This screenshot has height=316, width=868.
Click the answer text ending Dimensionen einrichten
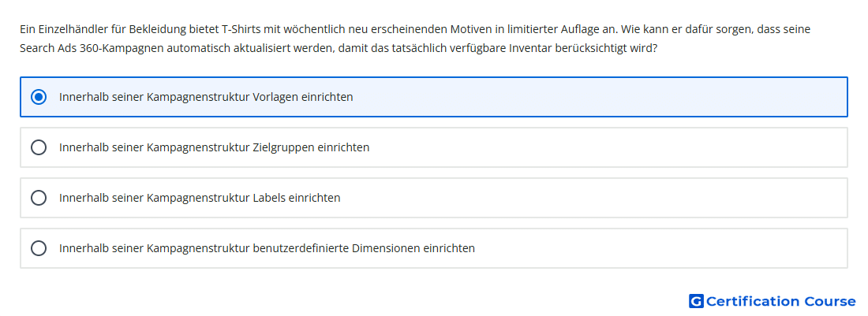[267, 248]
